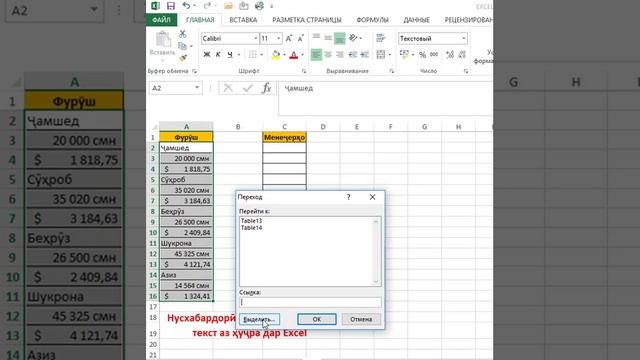This screenshot has width=640, height=360.
Task: Open the Calibri font name dropdown
Action: (x=256, y=38)
